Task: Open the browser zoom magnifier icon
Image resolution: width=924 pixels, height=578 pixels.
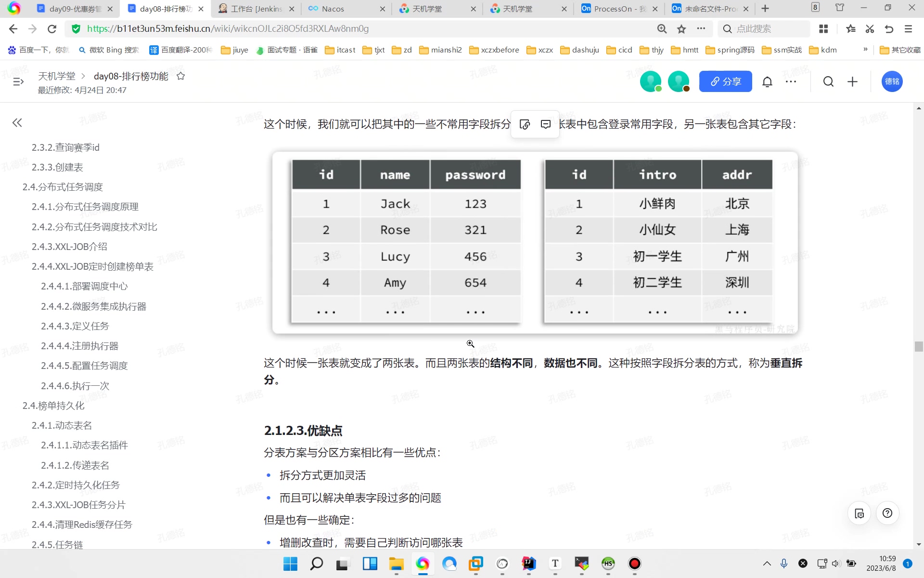Action: pos(662,29)
